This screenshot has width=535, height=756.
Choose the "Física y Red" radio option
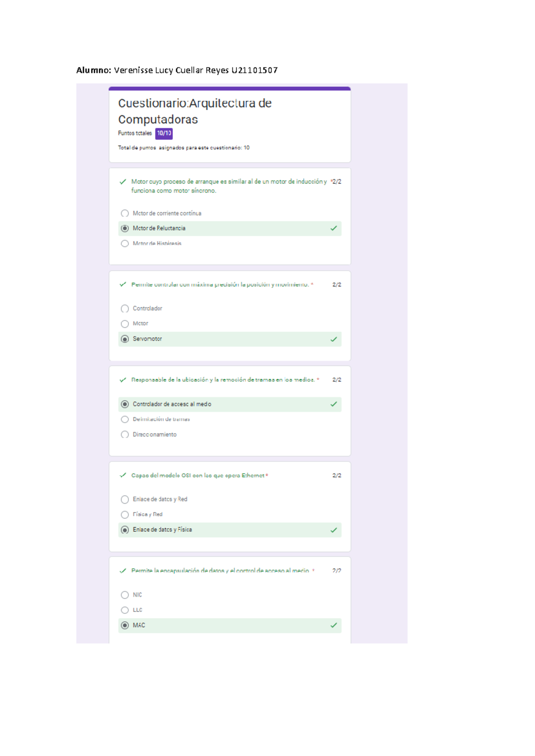(x=125, y=515)
